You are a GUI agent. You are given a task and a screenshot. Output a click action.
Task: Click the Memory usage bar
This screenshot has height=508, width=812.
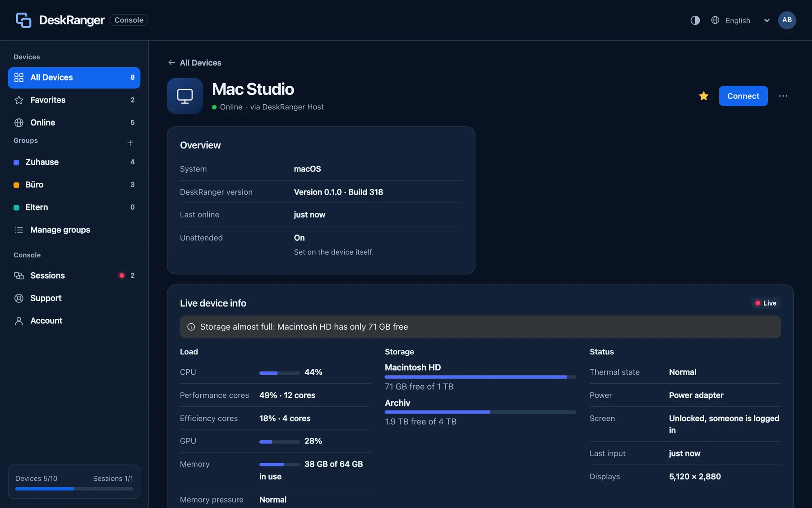coord(280,464)
